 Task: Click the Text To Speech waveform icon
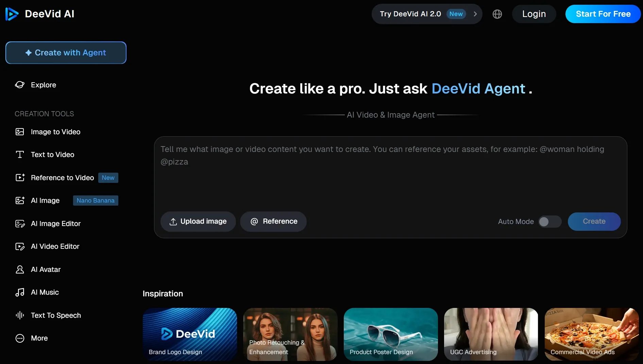pos(20,315)
